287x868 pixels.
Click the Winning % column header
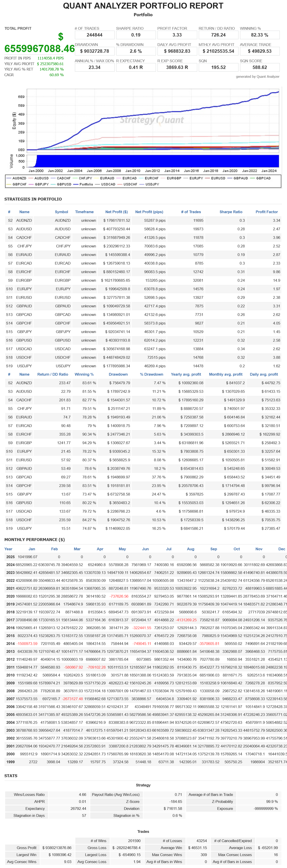pyautogui.click(x=84, y=374)
